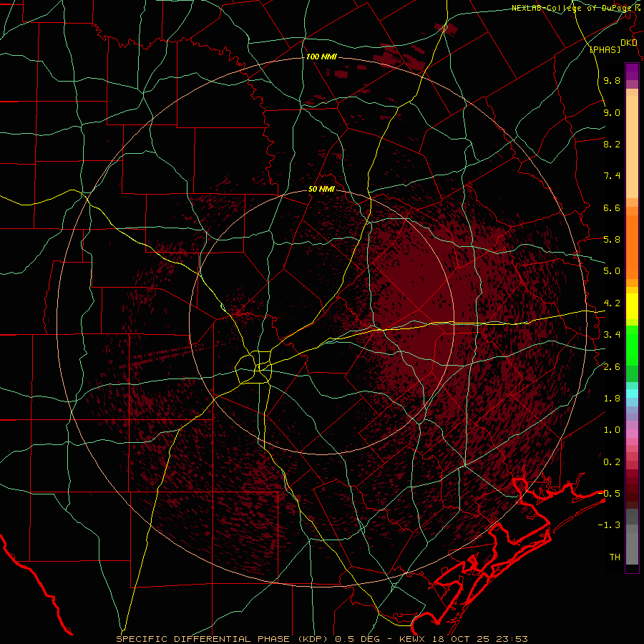The image size is (644, 644).
Task: Click the 'KEWX' radar site identifier
Action: [411, 639]
